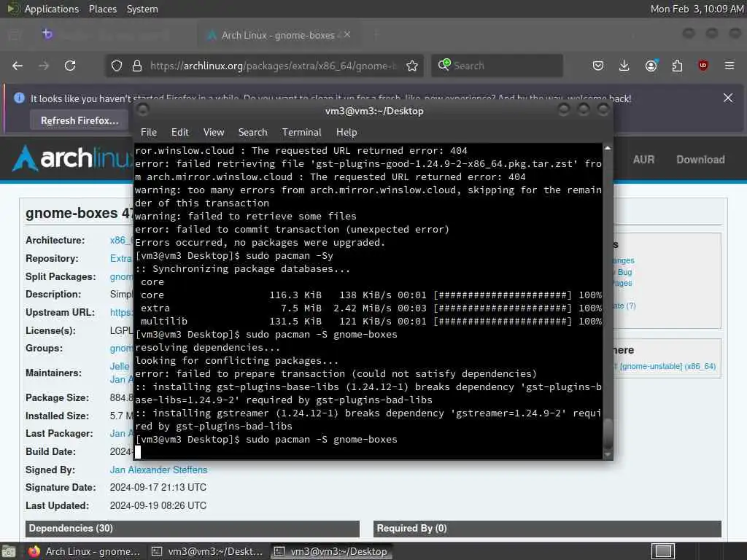Click the show desktop icon in taskbar

(8, 551)
